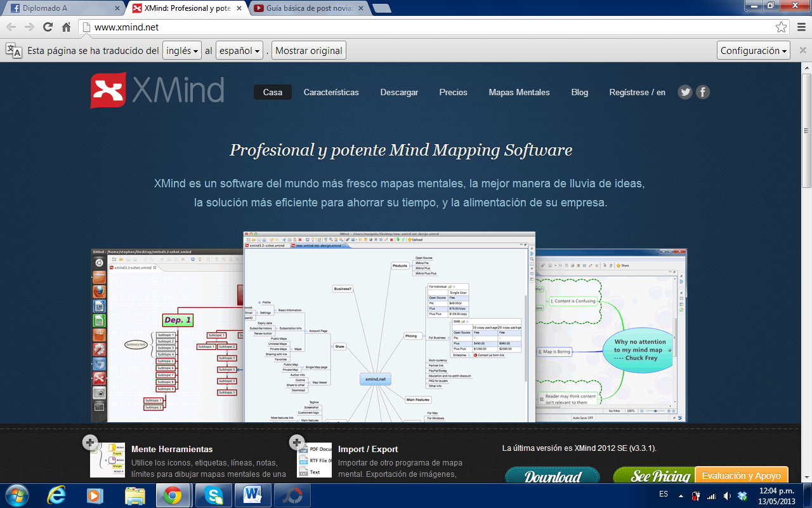
Task: Open the target language dropdown showing español
Action: coord(238,50)
